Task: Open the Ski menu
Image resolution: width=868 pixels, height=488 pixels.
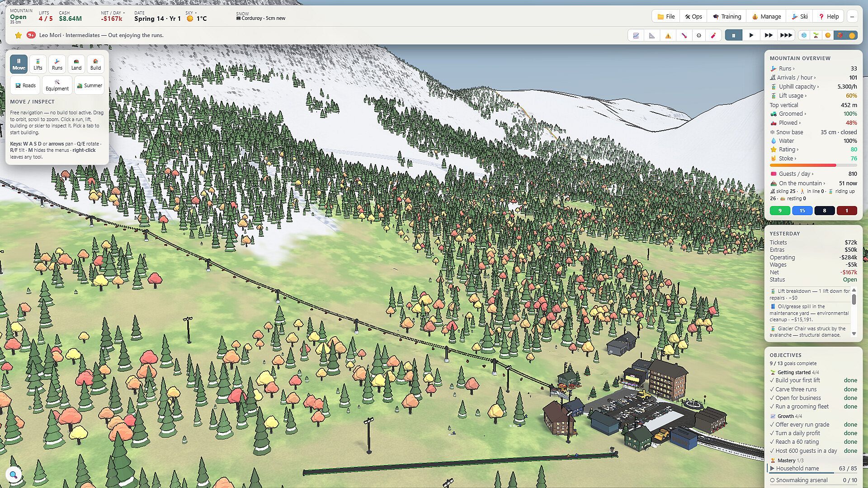Action: (800, 16)
